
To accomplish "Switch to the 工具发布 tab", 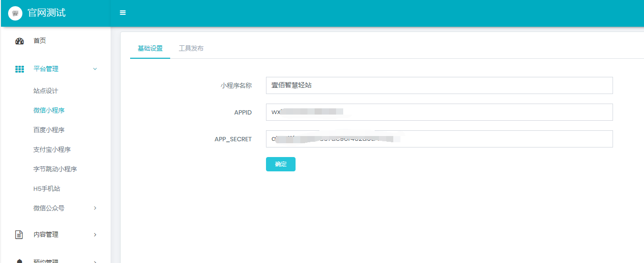I will pos(191,49).
